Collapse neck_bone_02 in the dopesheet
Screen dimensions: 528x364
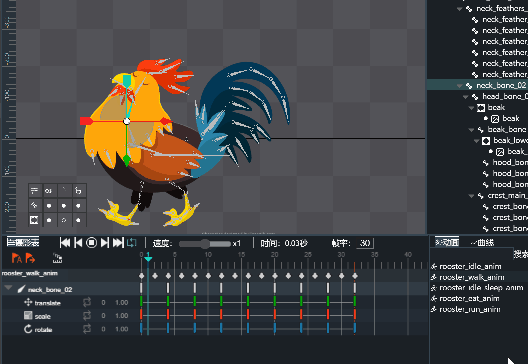click(x=8, y=288)
